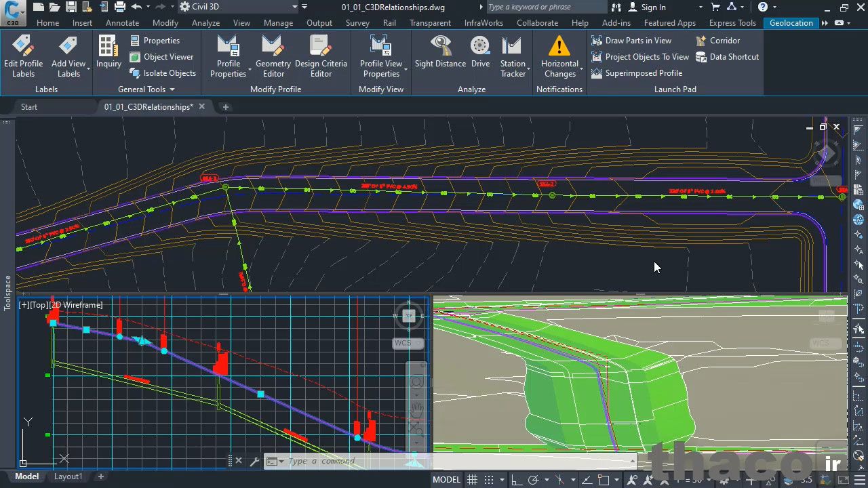Click the New file icon
This screenshot has width=868, height=488.
pyautogui.click(x=38, y=7)
